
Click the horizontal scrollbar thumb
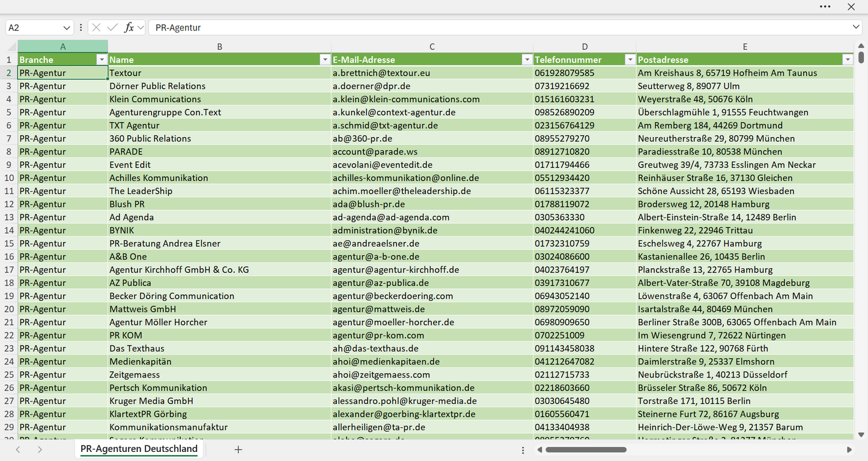click(x=586, y=450)
